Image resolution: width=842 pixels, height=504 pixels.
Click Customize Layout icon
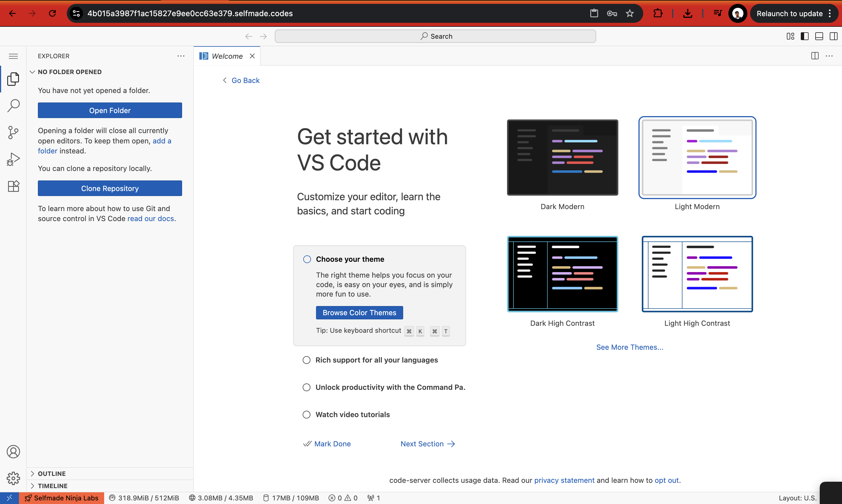point(790,36)
